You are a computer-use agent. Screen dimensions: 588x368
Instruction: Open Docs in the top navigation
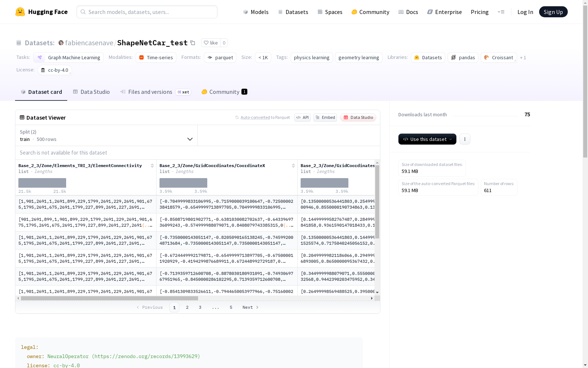click(x=408, y=12)
